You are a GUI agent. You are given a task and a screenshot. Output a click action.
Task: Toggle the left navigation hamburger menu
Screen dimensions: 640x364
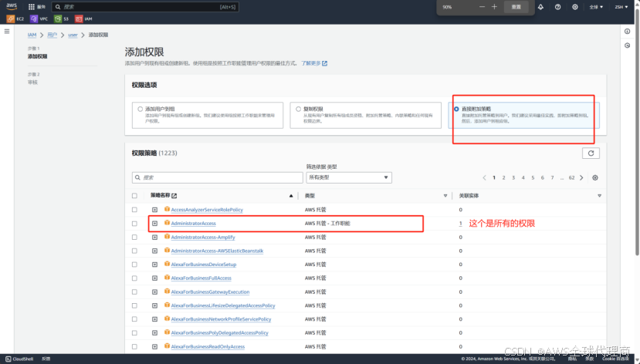pyautogui.click(x=7, y=32)
